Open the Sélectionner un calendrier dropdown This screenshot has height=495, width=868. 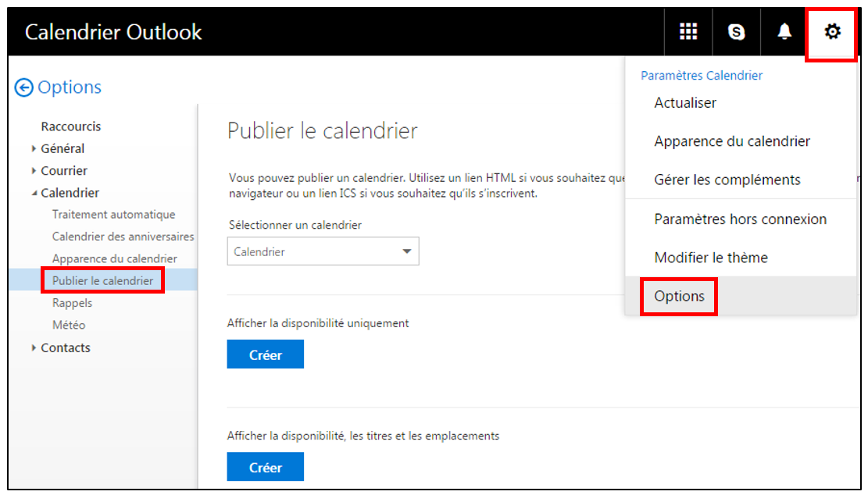(323, 251)
